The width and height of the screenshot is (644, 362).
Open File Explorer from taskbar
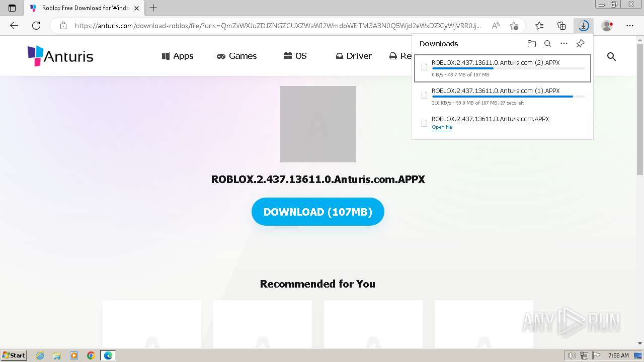pyautogui.click(x=57, y=355)
